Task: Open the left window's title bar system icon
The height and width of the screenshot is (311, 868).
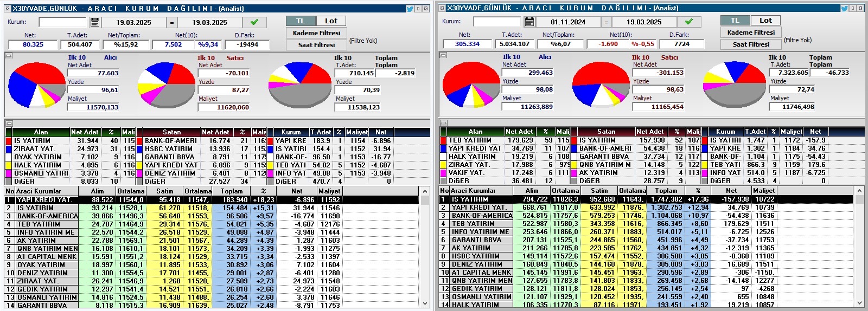Action: tap(8, 8)
